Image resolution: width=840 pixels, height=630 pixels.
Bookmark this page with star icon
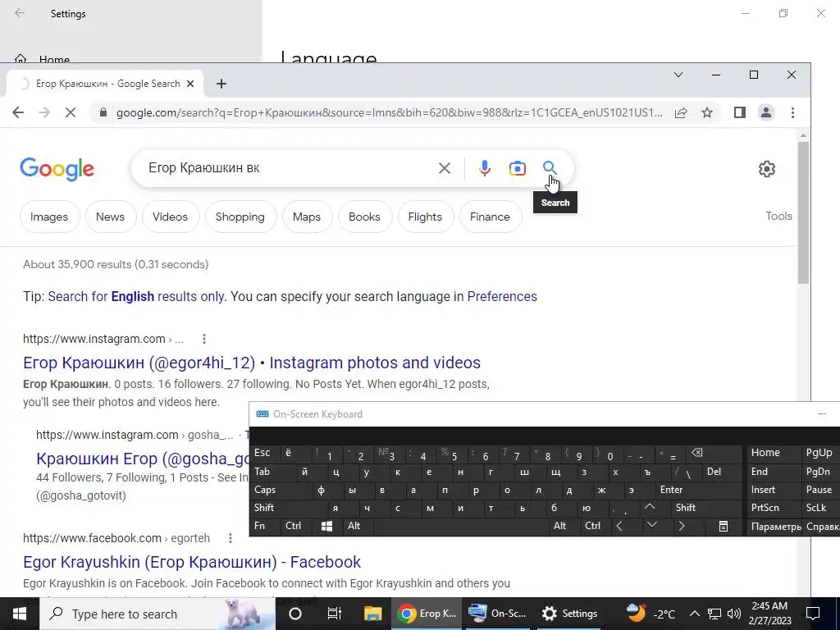707,112
